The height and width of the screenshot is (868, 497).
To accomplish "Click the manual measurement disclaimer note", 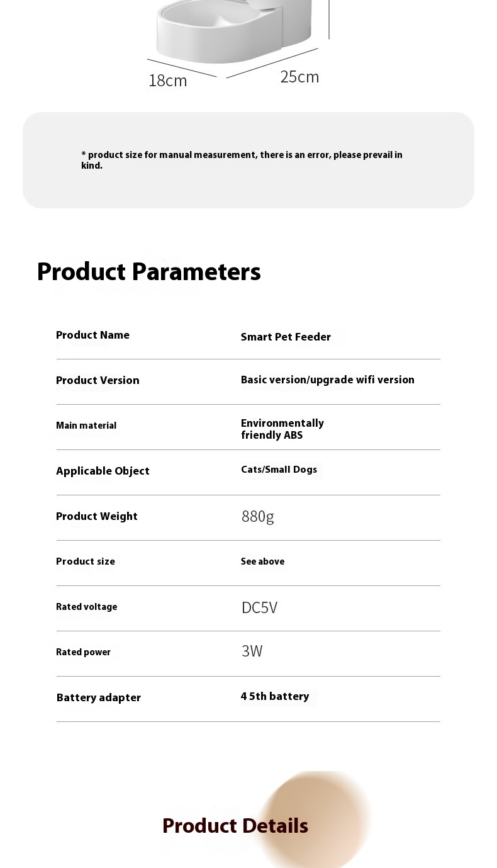I will click(x=242, y=160).
